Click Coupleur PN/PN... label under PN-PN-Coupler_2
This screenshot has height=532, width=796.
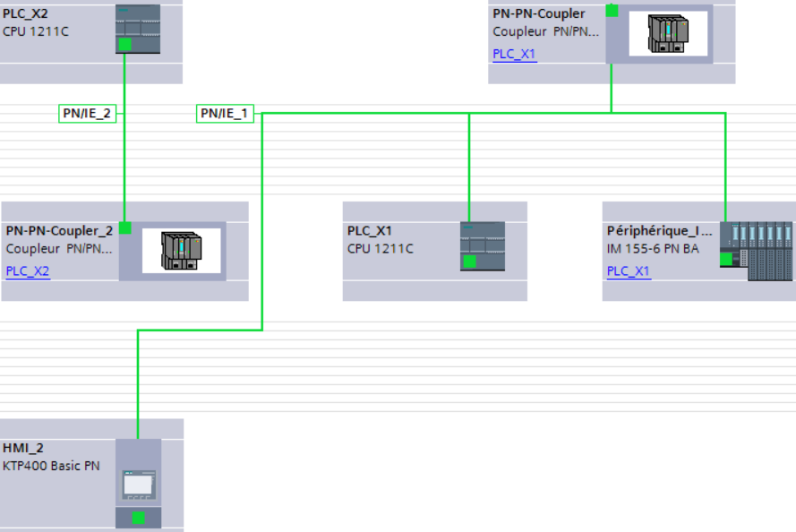59,249
